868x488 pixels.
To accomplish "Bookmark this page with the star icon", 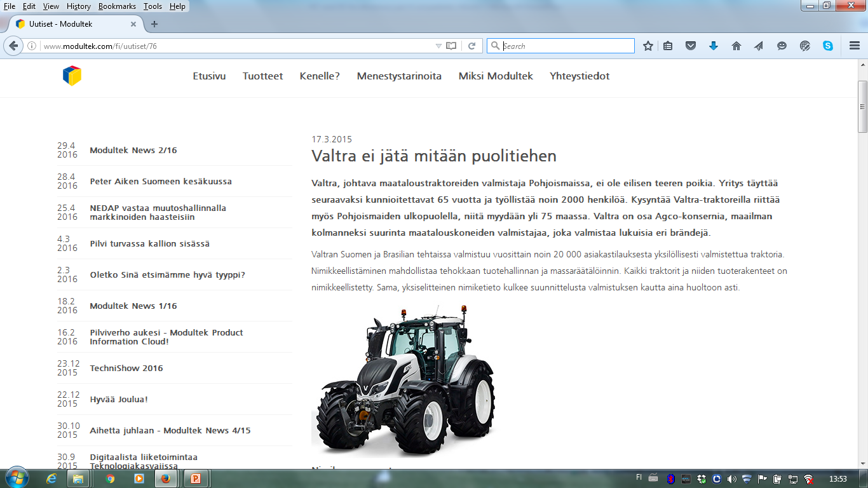I will (x=648, y=46).
